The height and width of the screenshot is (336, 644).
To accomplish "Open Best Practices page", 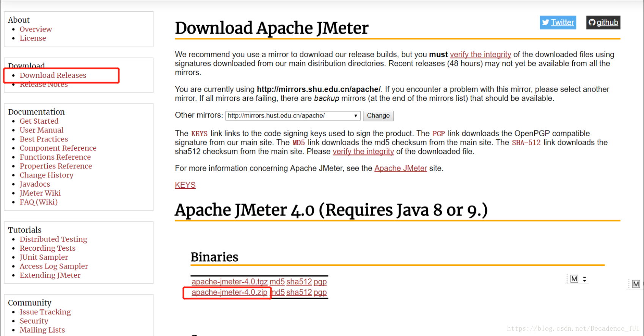I will coord(44,139).
